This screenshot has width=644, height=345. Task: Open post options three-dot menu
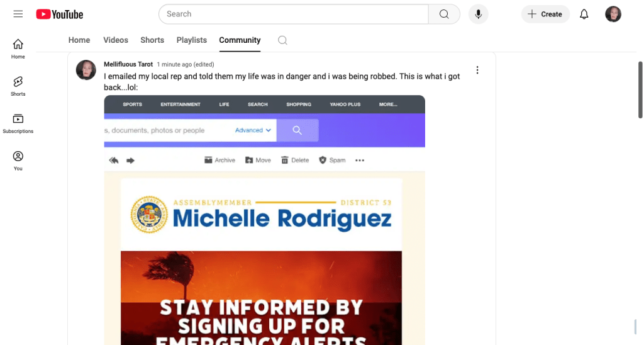[x=477, y=70]
